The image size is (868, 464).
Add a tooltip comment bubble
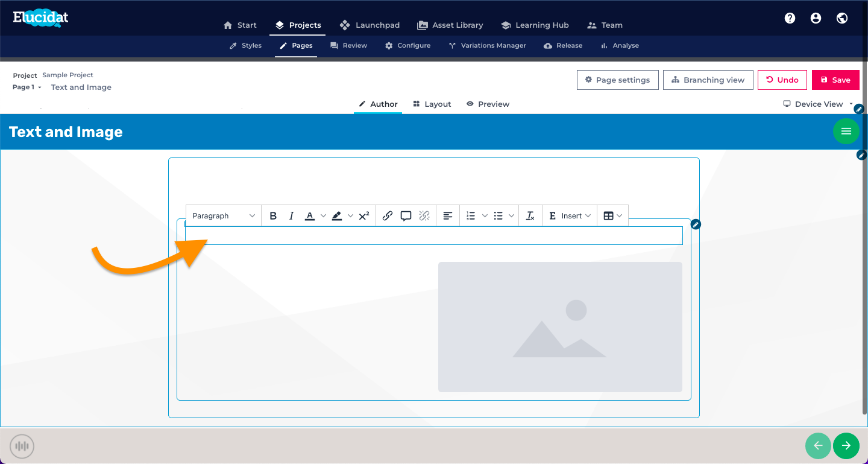pyautogui.click(x=406, y=216)
